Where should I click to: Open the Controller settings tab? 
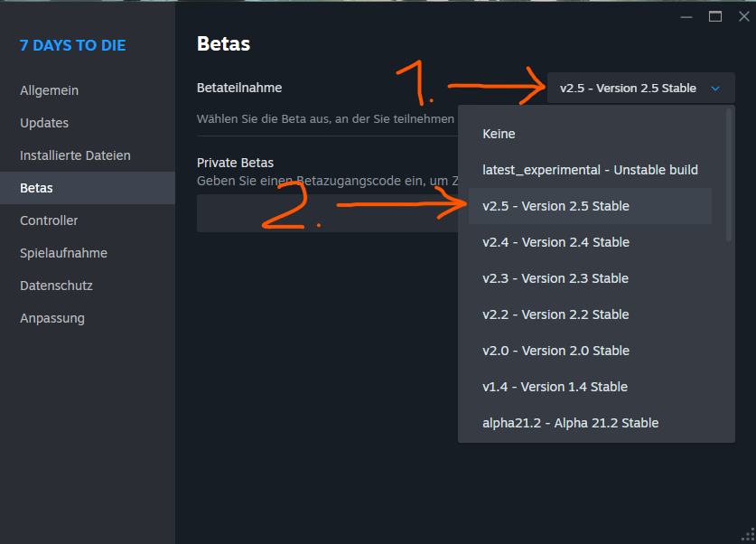(49, 220)
